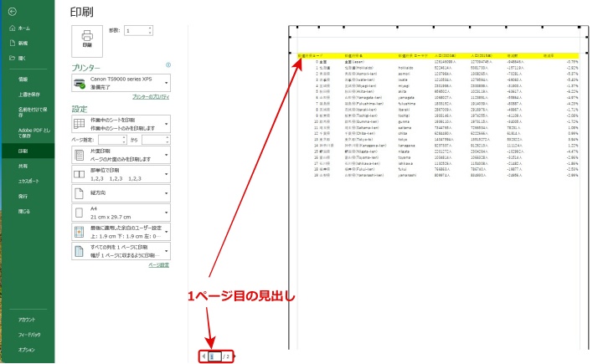Open アカウント in the sidebar
Viewport: 603px width, 364px height.
[x=28, y=320]
